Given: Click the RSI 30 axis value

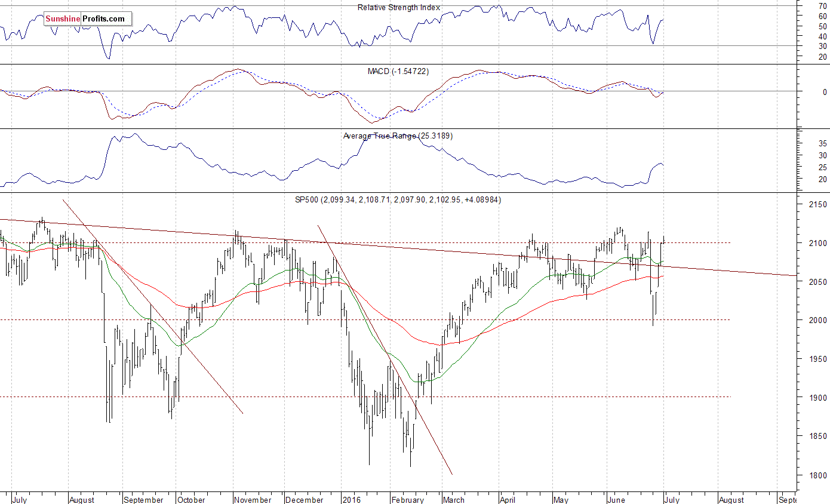Looking at the screenshot, I should pyautogui.click(x=822, y=46).
